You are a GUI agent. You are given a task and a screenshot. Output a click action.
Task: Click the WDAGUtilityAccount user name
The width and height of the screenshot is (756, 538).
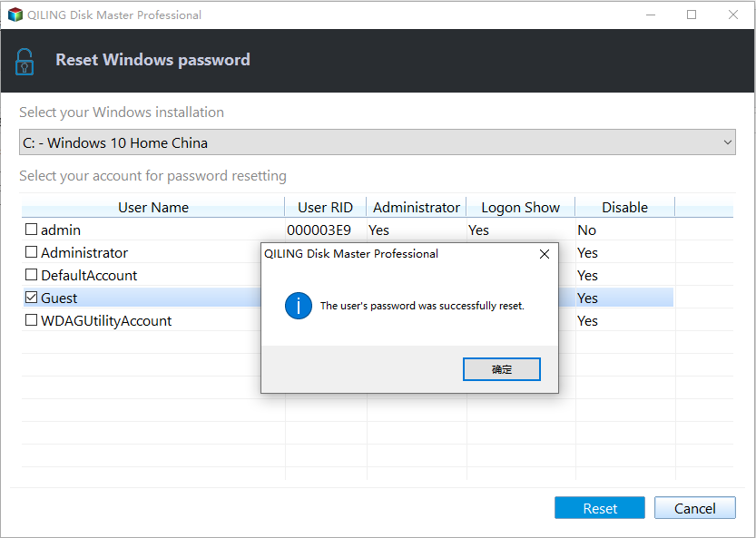click(x=106, y=320)
